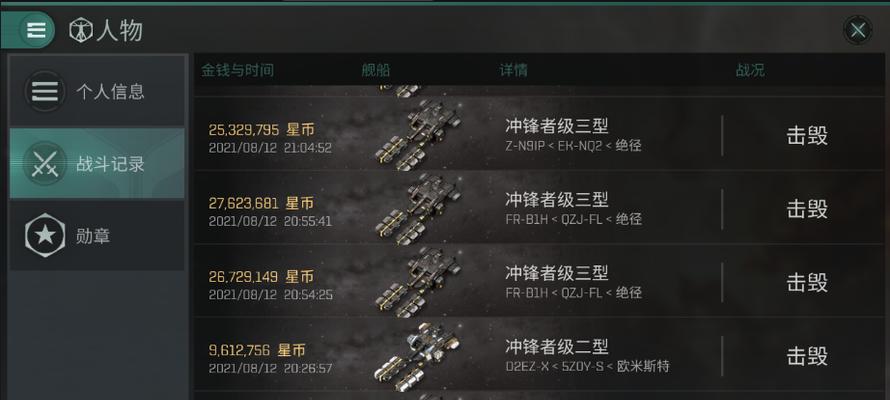Image resolution: width=890 pixels, height=400 pixels.
Task: Click the character silhouette icon beside 人物
Action: 81,30
